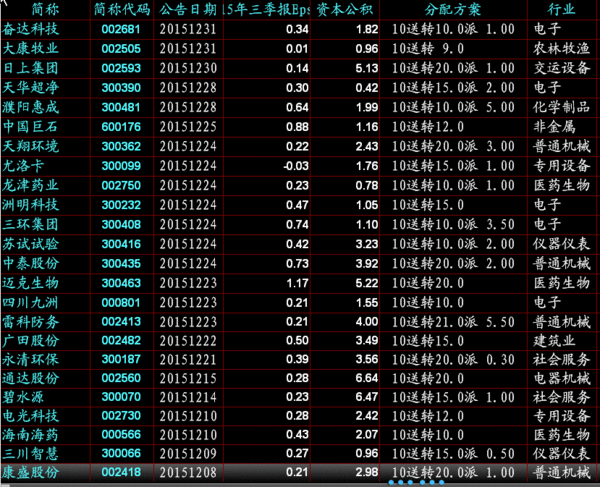Click stock code 300463
Viewport: 600px width, 487px height.
(121, 283)
